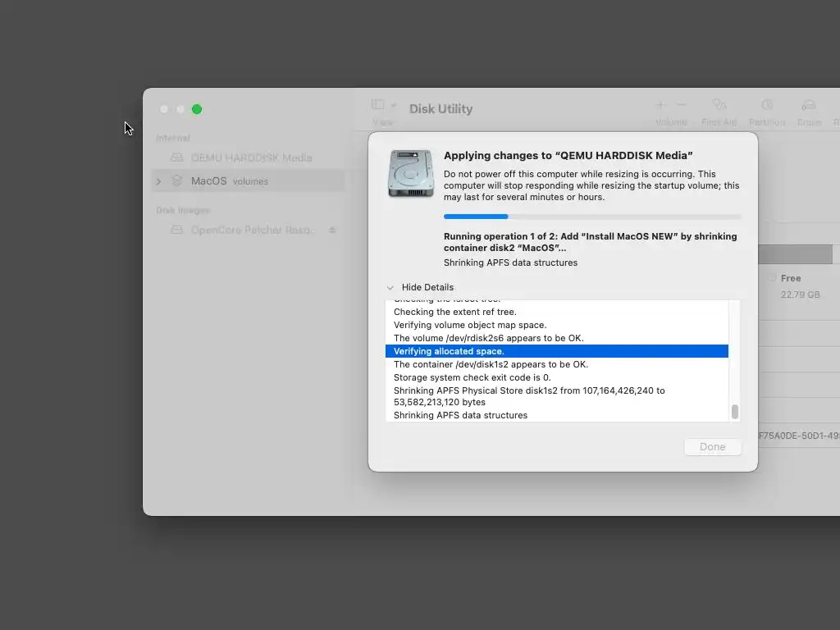Click the MacOS container layers icon
Screen dimensions: 840x630
pos(177,181)
